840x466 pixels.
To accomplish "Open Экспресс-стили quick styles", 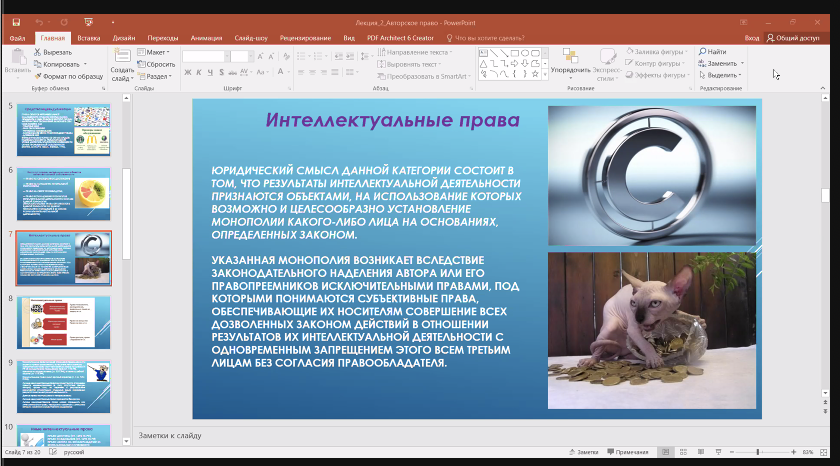I will [x=607, y=64].
